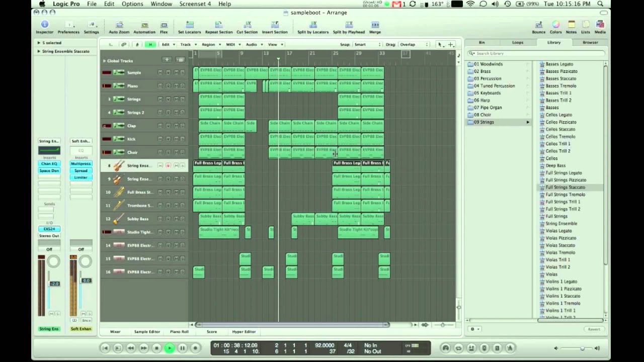
Task: Click the EXS24 instrument slot
Action: (49, 229)
